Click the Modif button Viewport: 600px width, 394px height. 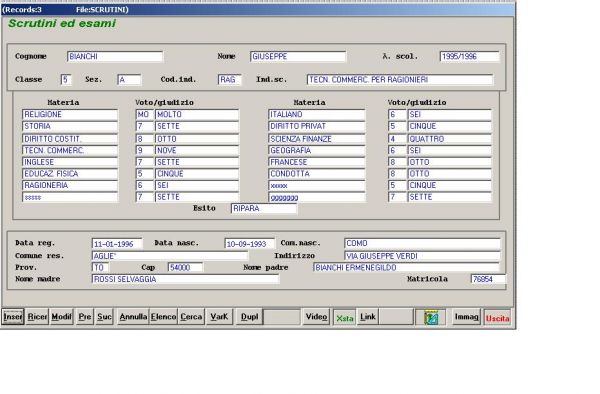tap(62, 317)
